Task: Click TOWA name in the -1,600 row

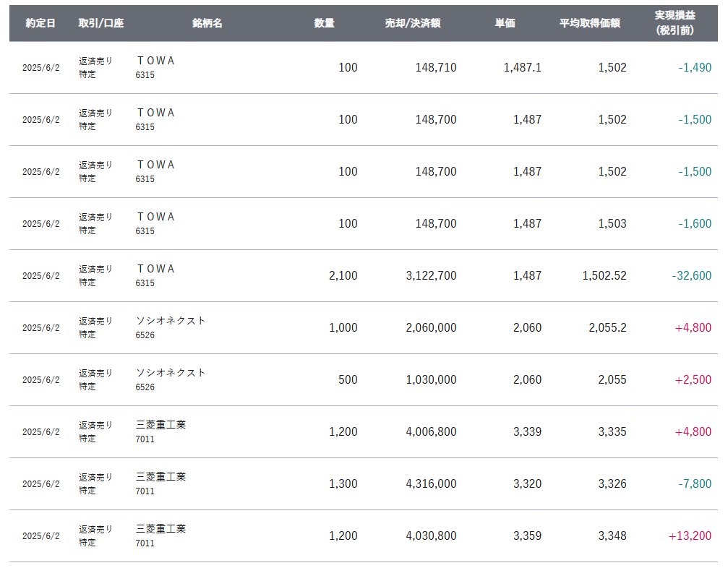Action: pyautogui.click(x=155, y=216)
